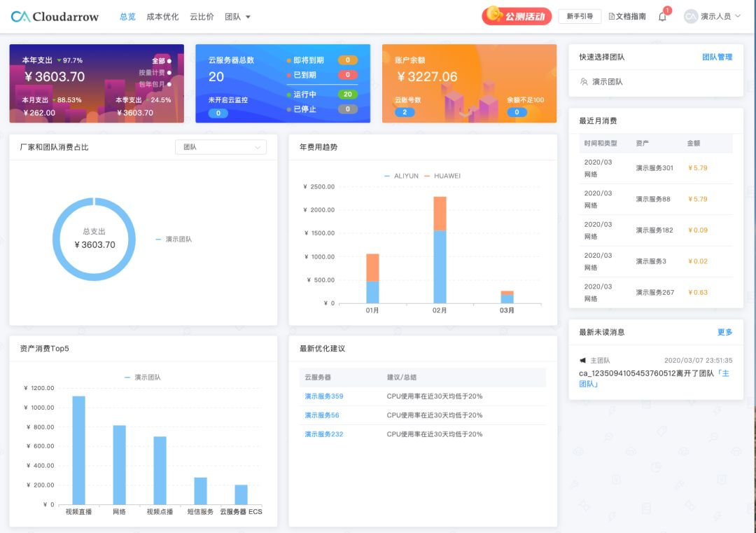Image resolution: width=756 pixels, height=533 pixels.
Task: Click the 金额 column header
Action: (x=693, y=144)
